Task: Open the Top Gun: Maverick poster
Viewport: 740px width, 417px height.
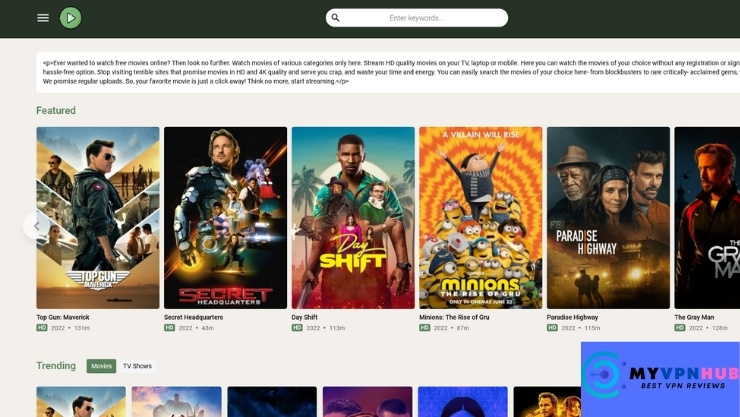Action: [x=98, y=217]
